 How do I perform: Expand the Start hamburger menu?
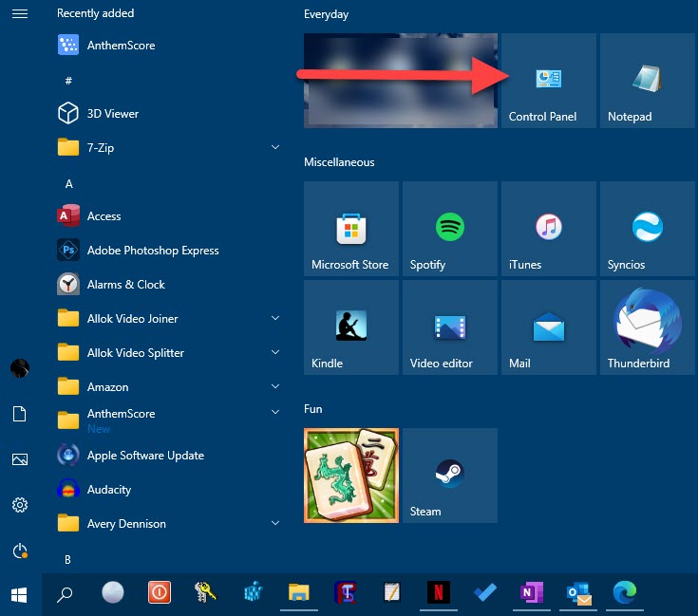click(x=20, y=14)
